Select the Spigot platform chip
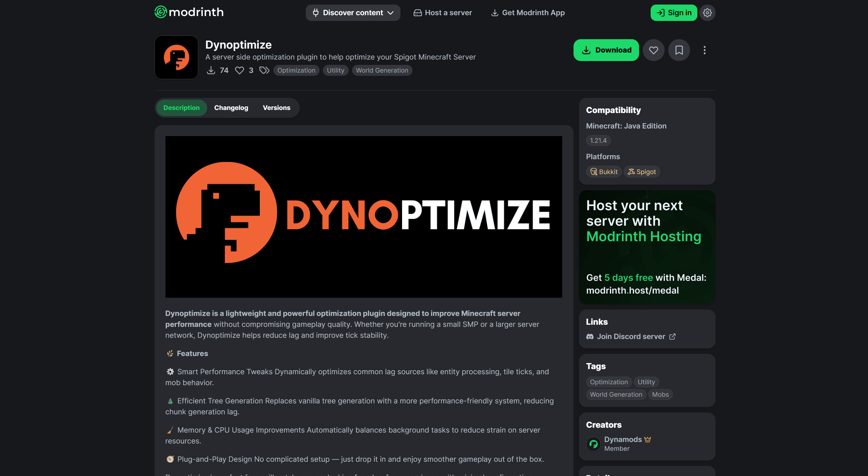The height and width of the screenshot is (476, 868). 641,172
